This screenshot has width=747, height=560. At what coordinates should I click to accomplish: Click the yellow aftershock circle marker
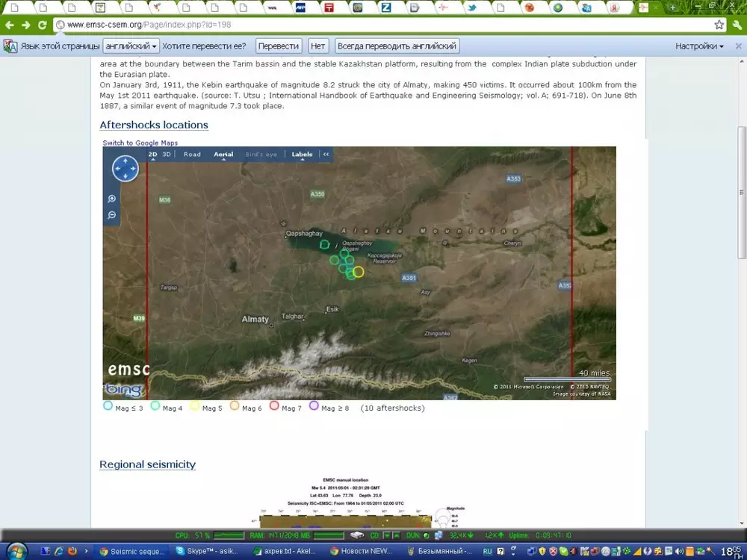tap(358, 272)
